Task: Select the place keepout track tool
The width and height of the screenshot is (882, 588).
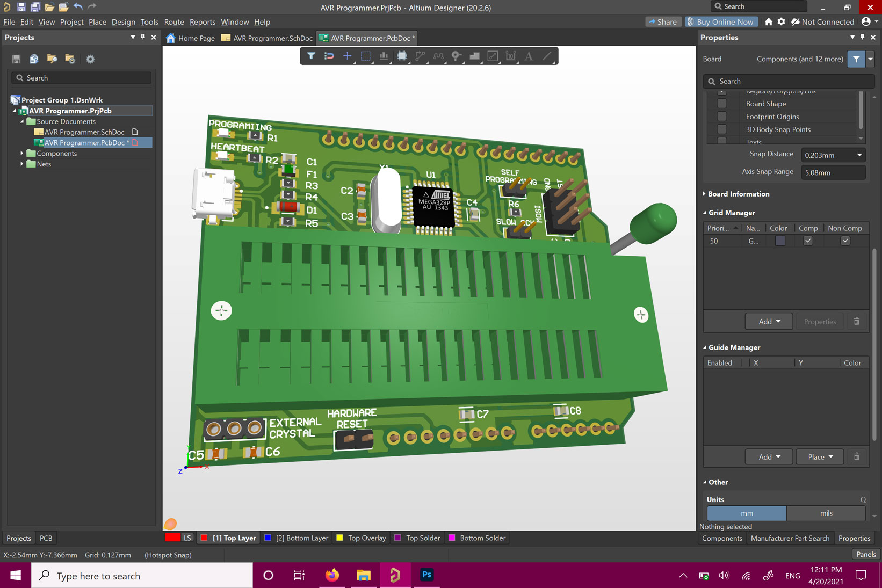Action: pyautogui.click(x=493, y=56)
